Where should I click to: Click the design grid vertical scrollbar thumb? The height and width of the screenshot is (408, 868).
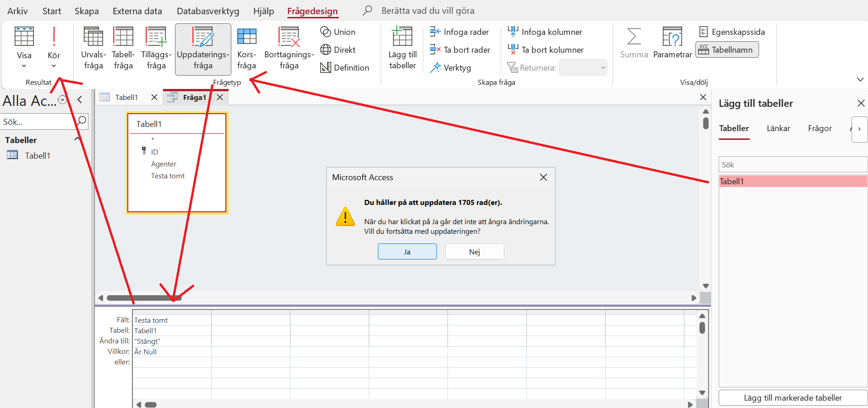702,328
